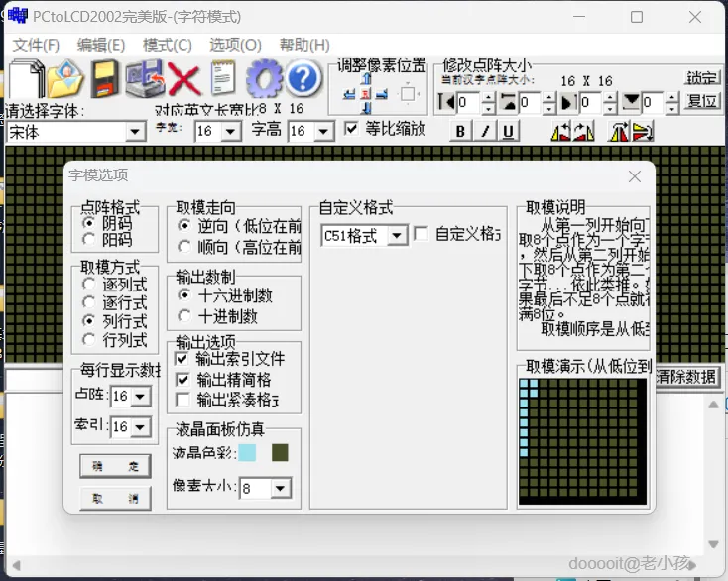
Task: Click the new document toolbar icon
Action: (27, 78)
